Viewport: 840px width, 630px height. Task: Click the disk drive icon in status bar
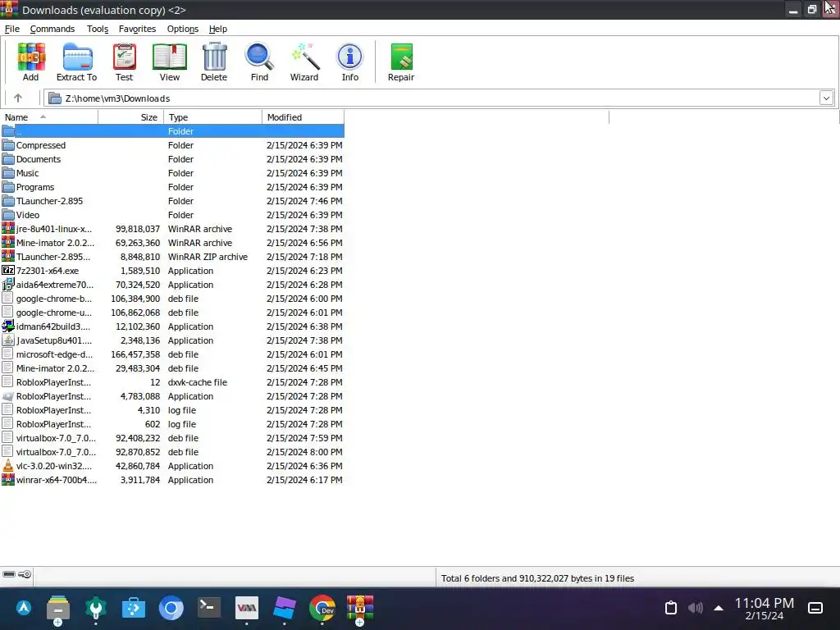(8, 574)
